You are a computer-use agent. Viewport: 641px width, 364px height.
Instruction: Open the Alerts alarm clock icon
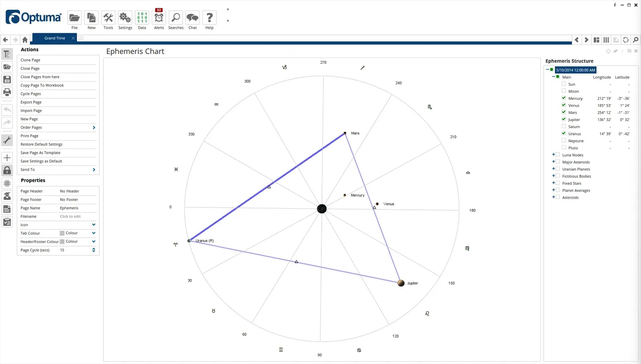[x=159, y=18]
